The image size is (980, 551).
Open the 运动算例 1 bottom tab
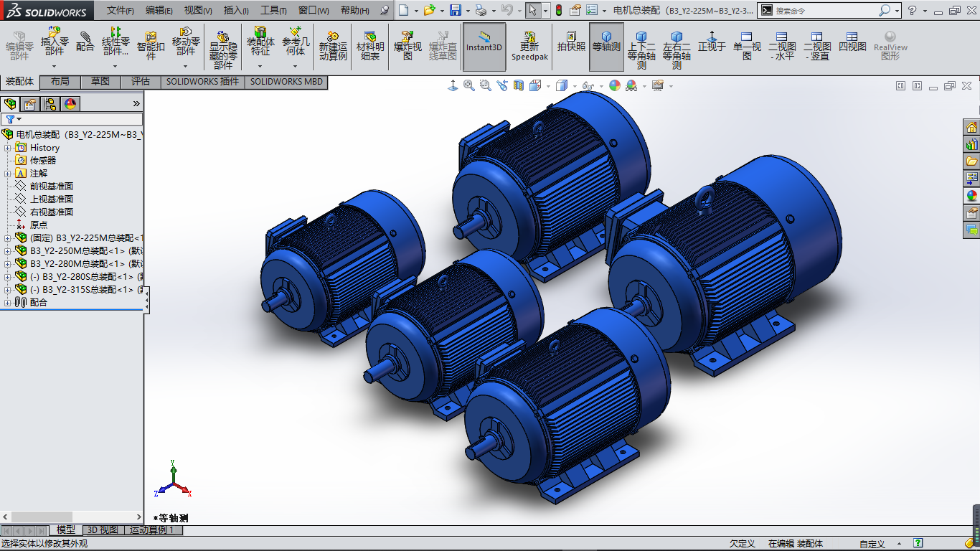pos(153,530)
